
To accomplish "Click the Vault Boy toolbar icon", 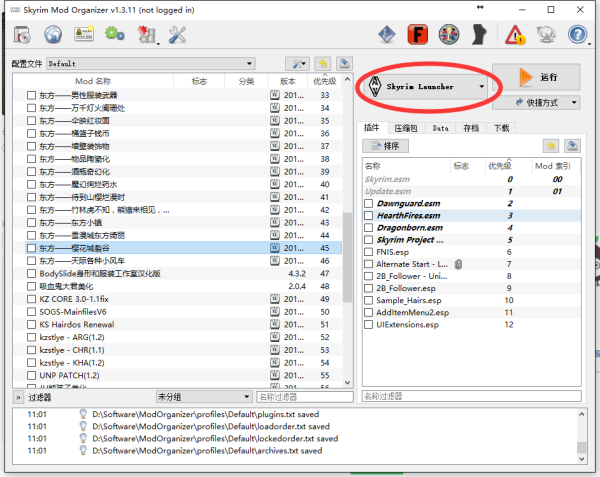I will (449, 34).
